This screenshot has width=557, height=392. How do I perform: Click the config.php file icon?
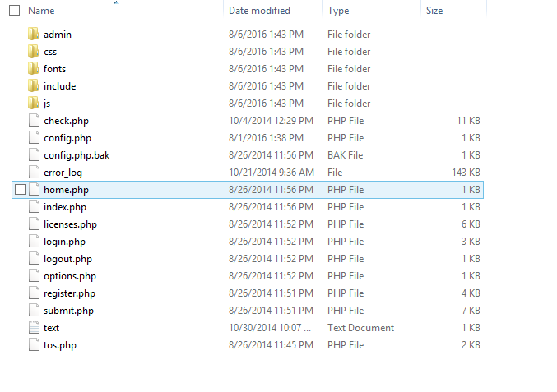[x=34, y=138]
